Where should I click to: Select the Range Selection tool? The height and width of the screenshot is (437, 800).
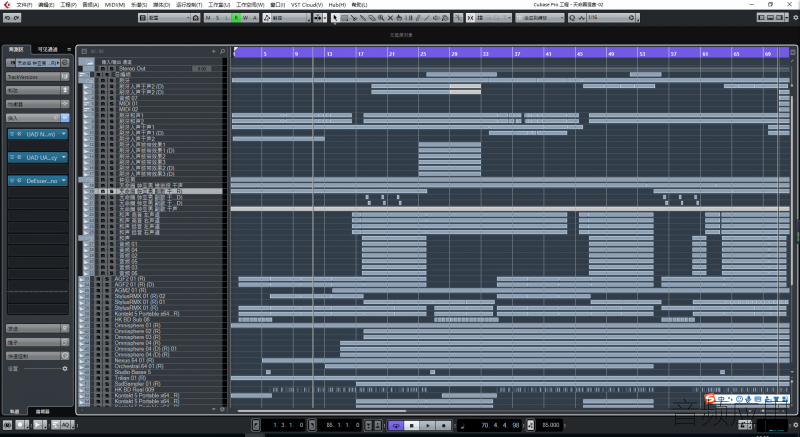pyautogui.click(x=344, y=18)
